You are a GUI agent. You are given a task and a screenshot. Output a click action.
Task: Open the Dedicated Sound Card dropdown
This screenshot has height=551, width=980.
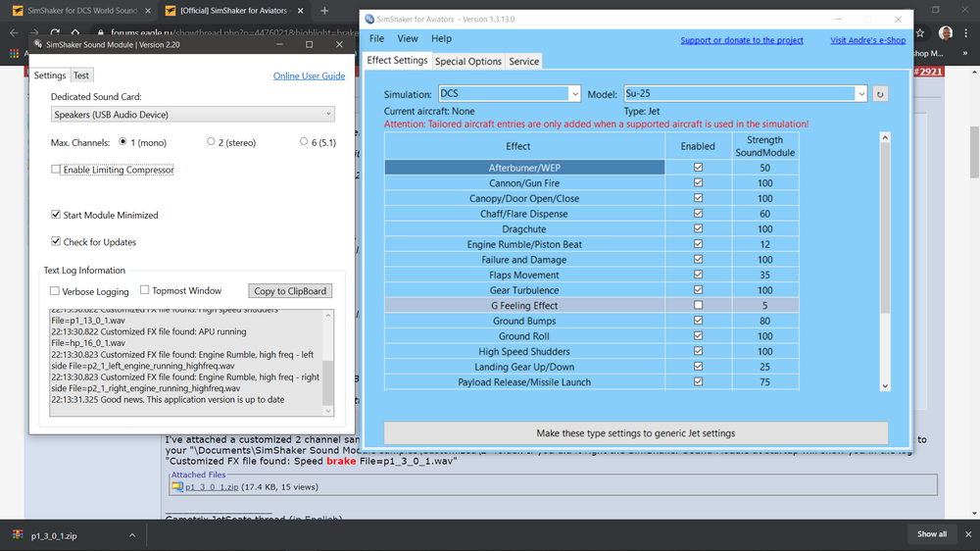coord(192,115)
